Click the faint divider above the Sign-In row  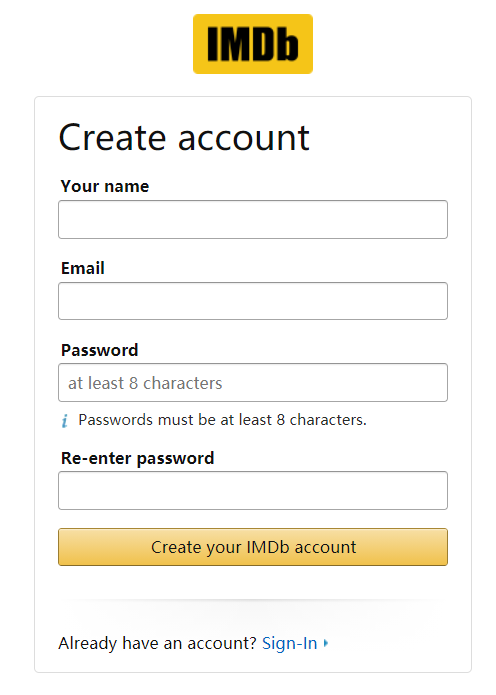(x=253, y=600)
